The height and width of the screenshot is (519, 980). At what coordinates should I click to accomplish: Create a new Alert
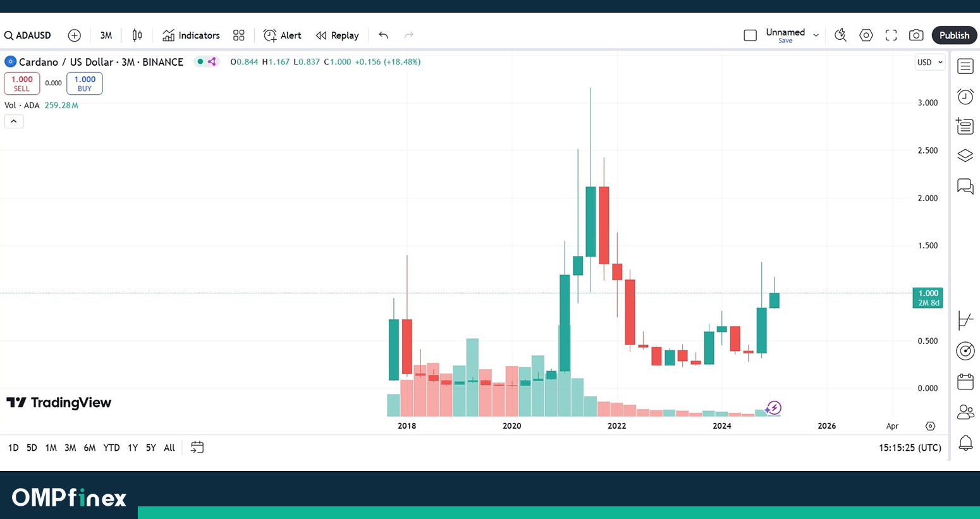(x=283, y=35)
